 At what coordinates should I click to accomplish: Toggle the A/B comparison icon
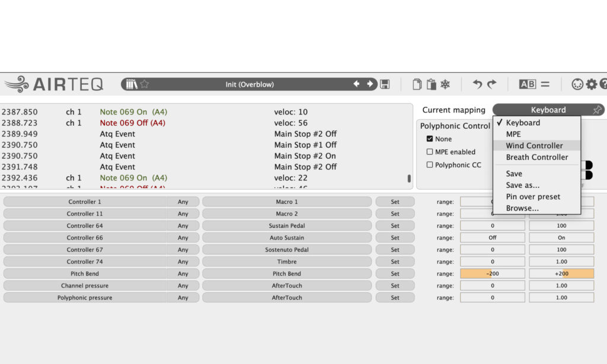pyautogui.click(x=527, y=84)
